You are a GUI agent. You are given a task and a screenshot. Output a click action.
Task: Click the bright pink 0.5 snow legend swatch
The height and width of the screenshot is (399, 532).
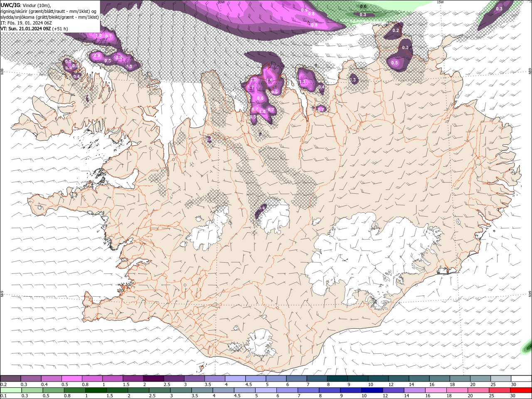tap(71, 379)
